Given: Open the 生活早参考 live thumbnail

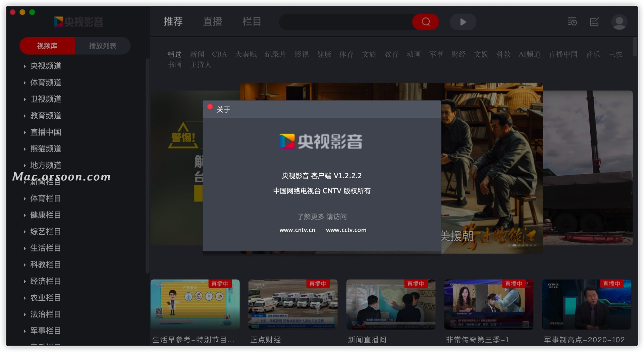Looking at the screenshot, I should point(195,304).
